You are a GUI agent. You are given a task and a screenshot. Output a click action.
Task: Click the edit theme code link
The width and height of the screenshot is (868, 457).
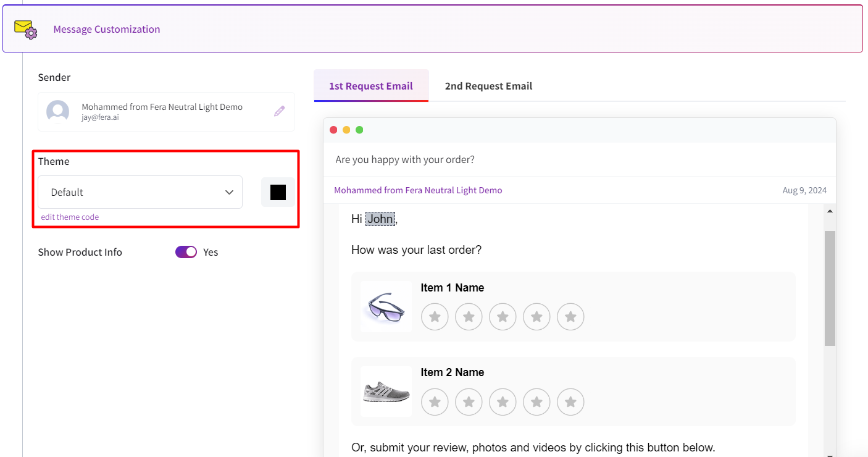(70, 217)
